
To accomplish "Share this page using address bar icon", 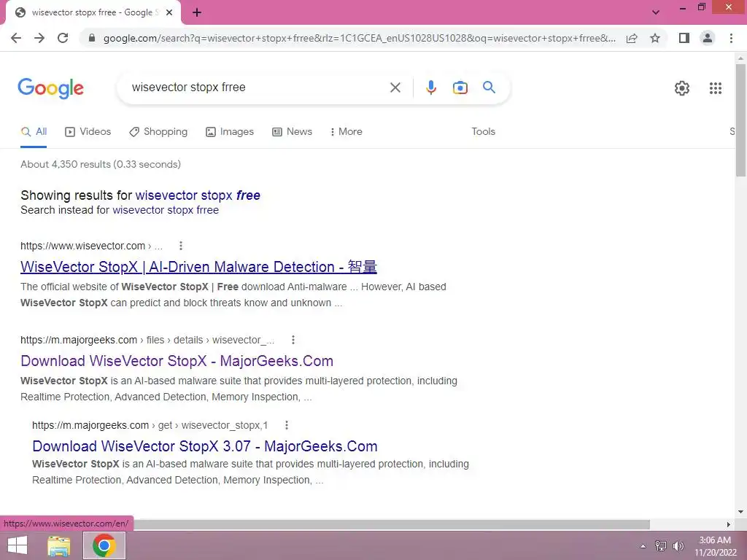I will coord(632,38).
